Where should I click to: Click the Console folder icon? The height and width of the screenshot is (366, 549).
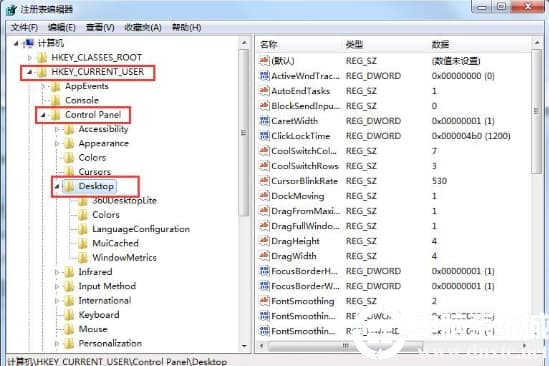click(x=55, y=101)
